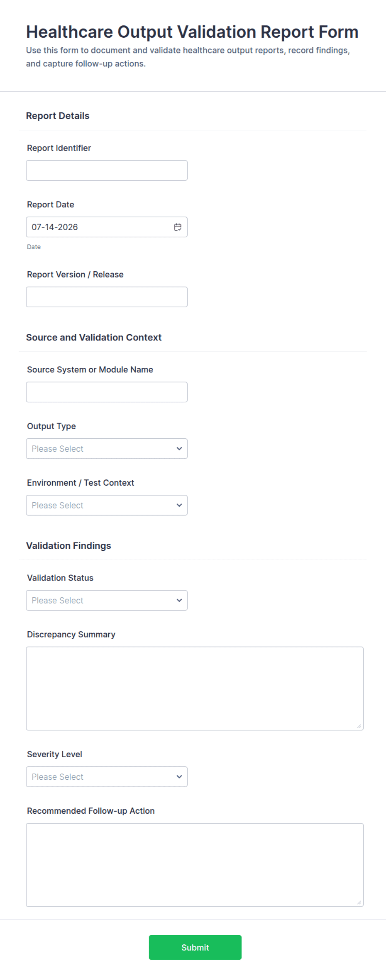Screen dimensions: 386x980
Task: Click inside the Discrepancy Summary text area
Action: pos(195,688)
